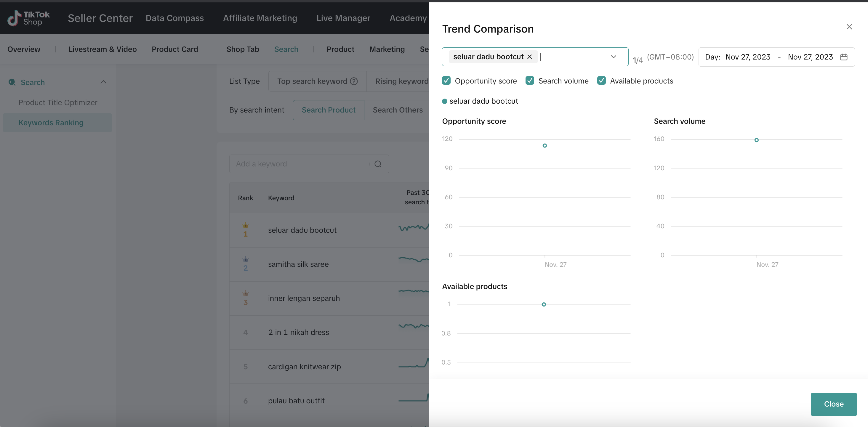Click the Keyword column header
868x427 pixels.
tap(281, 198)
